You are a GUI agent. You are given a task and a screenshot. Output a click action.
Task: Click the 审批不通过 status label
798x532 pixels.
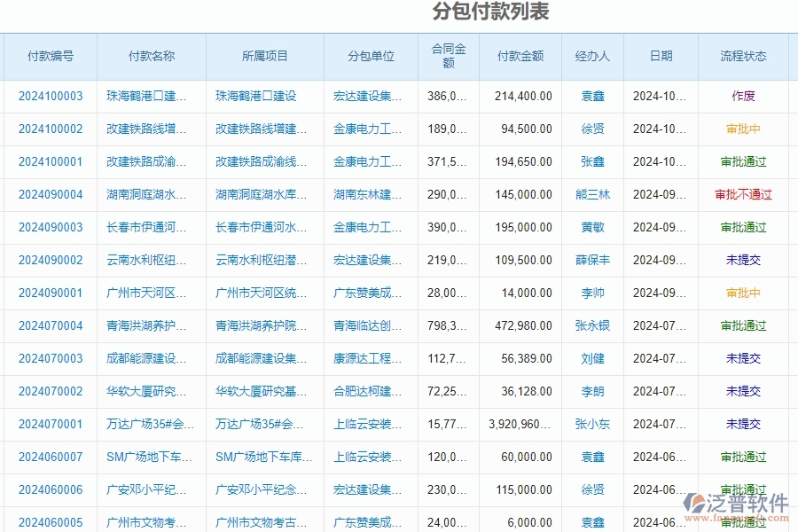point(743,194)
